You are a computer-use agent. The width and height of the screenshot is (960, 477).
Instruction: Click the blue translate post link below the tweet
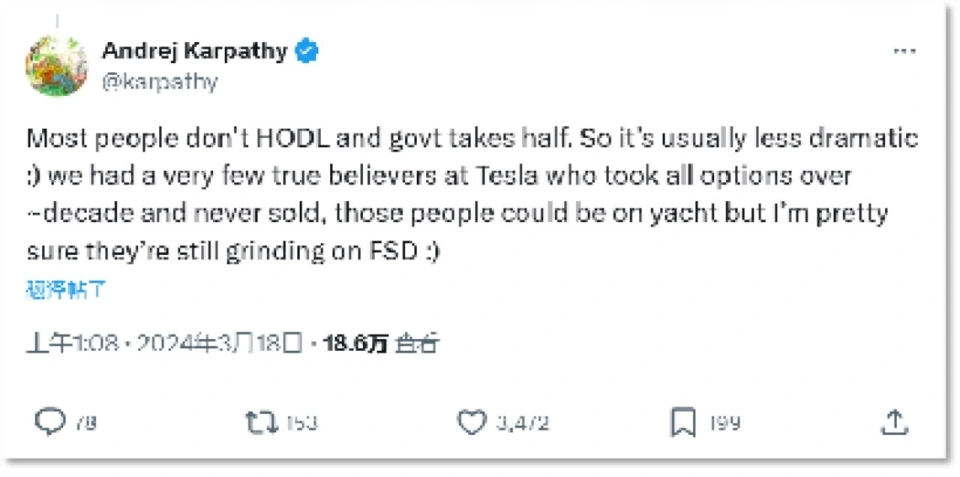point(65,291)
